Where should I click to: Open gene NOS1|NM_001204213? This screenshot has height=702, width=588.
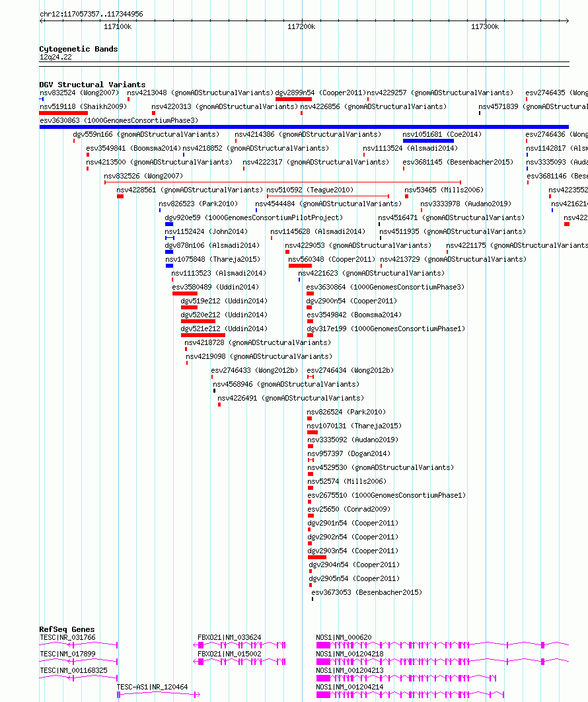[x=349, y=671]
